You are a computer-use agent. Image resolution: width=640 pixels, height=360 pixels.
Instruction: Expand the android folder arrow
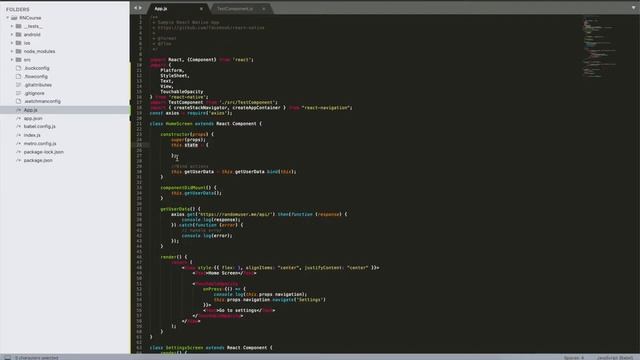12,35
